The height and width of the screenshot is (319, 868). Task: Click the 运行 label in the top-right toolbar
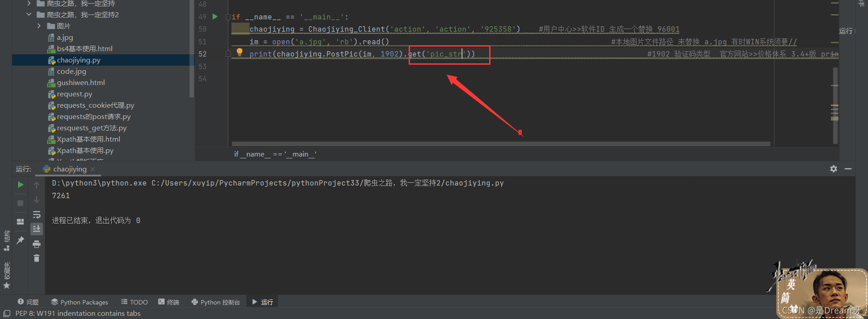tap(845, 31)
